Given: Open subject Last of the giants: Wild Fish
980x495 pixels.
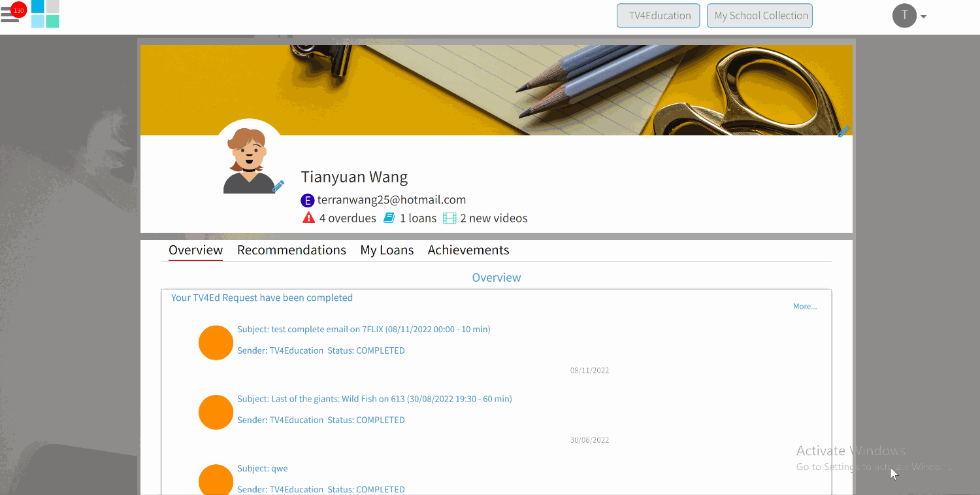Looking at the screenshot, I should click(x=374, y=399).
